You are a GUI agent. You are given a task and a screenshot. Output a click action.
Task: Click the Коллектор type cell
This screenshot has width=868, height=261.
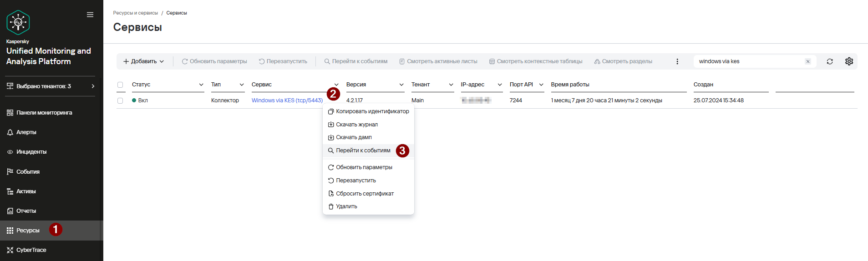(x=225, y=100)
